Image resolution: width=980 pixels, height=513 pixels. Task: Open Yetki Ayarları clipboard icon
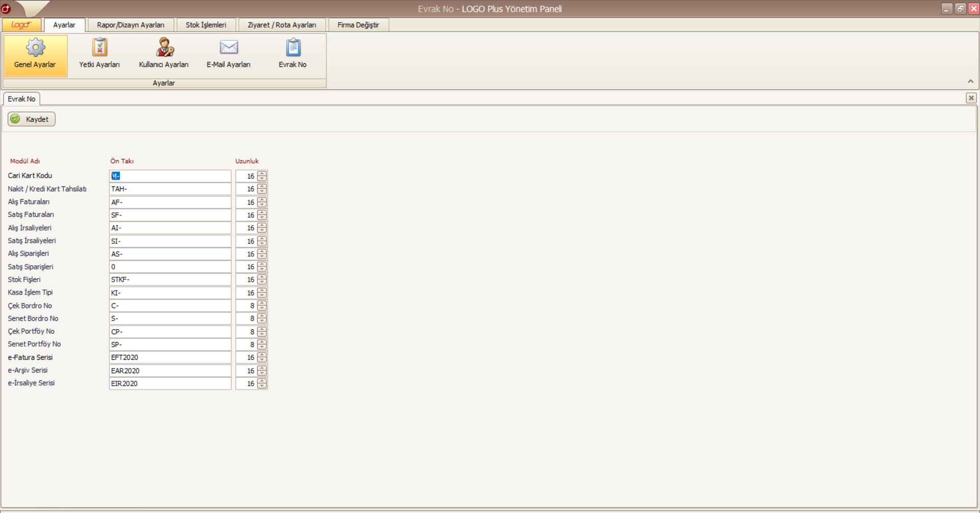100,48
